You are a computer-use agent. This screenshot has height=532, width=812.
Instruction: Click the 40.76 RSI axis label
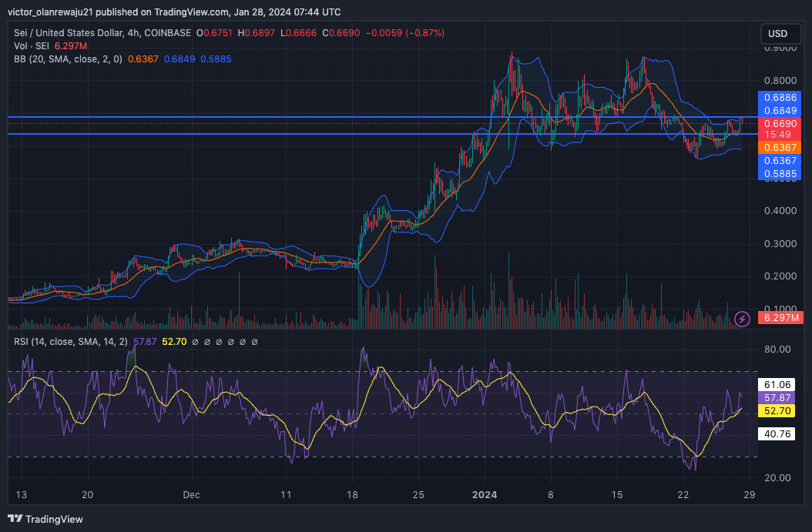point(777,433)
